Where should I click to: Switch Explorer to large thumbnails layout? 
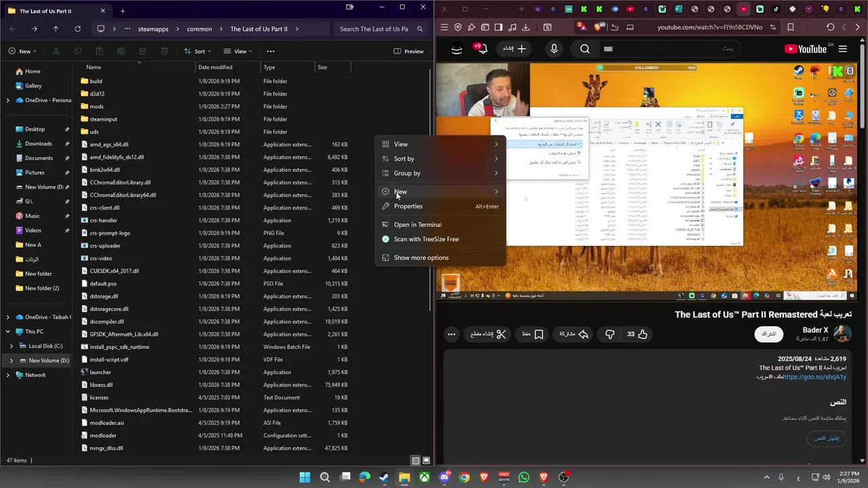pyautogui.click(x=427, y=461)
